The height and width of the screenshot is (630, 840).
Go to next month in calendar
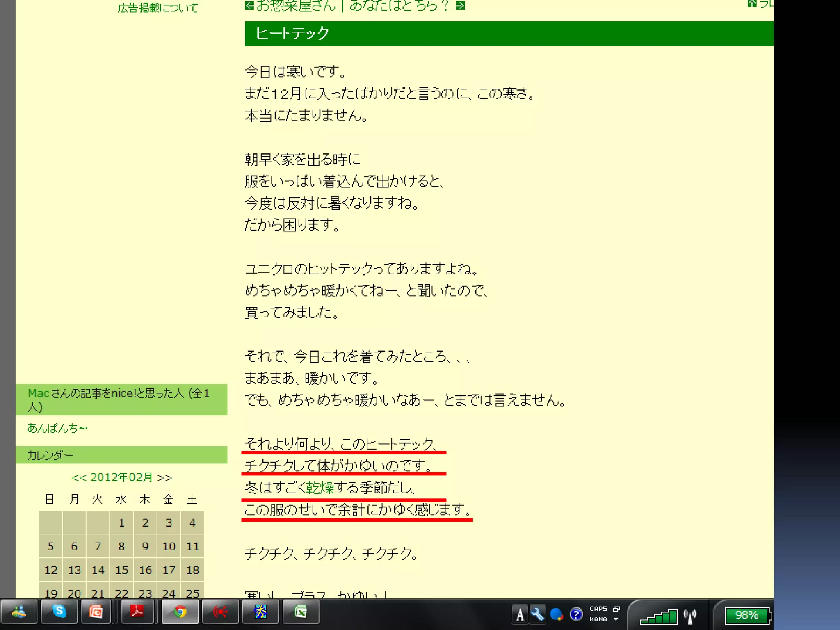pyautogui.click(x=164, y=478)
